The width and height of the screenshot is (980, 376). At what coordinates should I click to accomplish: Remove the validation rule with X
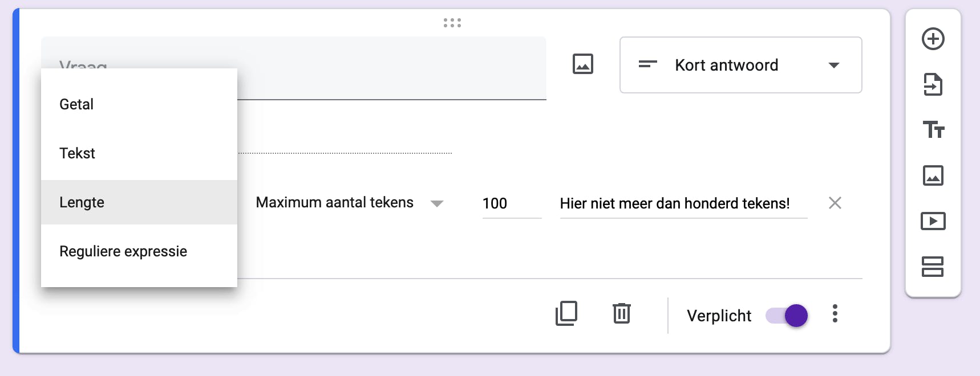click(x=835, y=203)
